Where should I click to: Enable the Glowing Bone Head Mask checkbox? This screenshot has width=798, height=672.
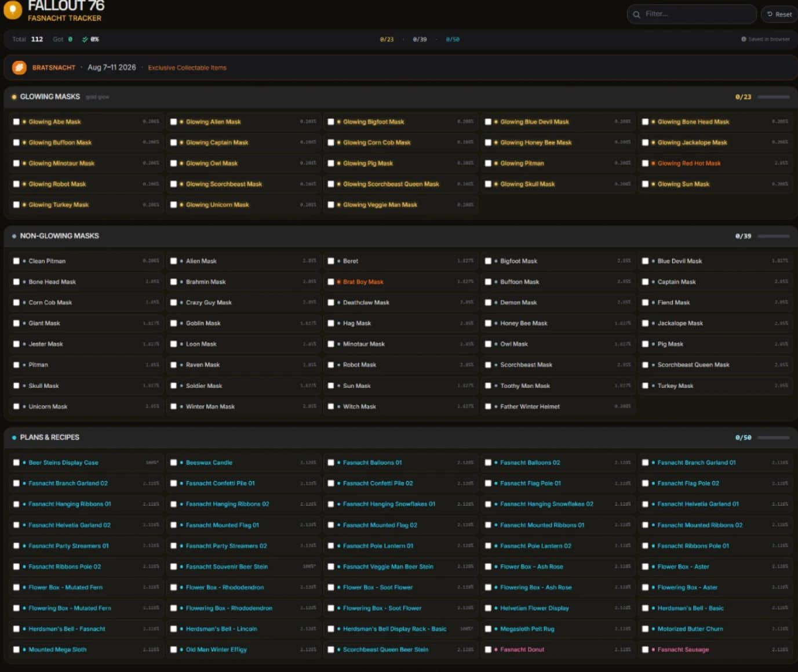coord(645,122)
